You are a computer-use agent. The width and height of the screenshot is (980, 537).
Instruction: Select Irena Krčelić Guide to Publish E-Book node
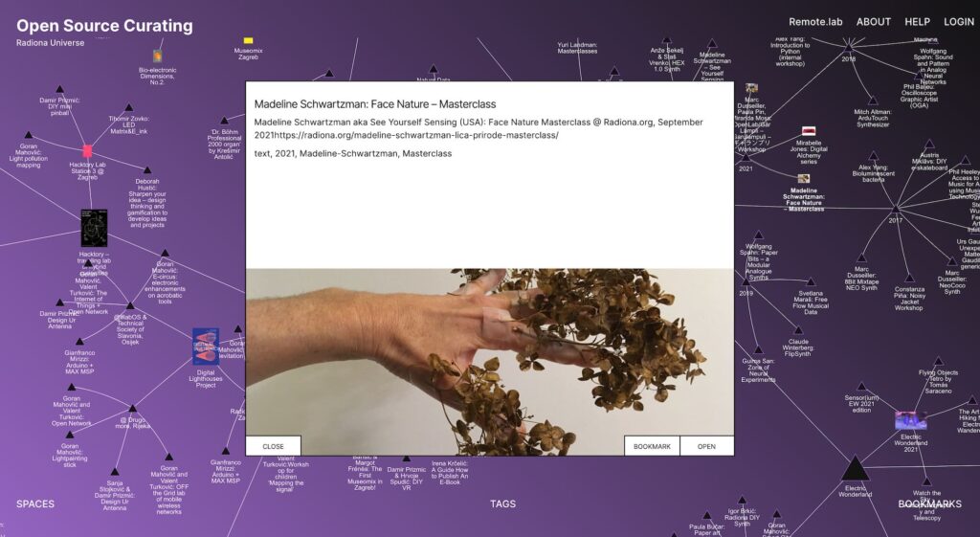[x=450, y=473]
